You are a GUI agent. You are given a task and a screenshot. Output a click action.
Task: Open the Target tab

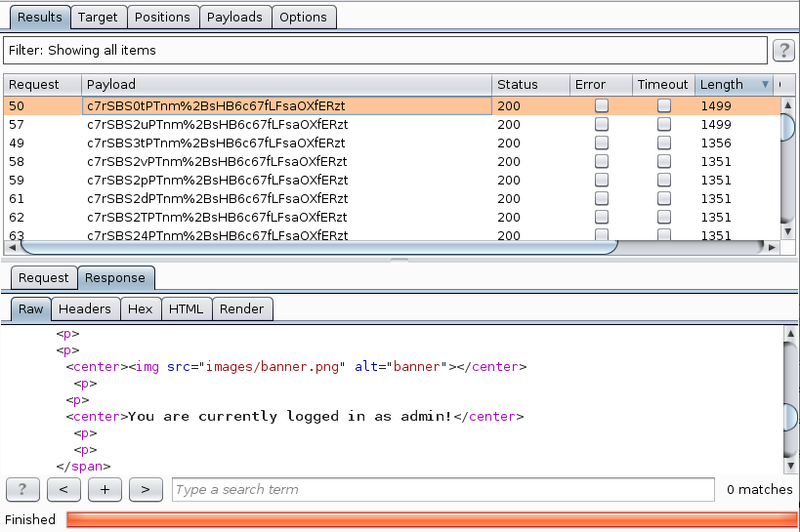pos(98,18)
